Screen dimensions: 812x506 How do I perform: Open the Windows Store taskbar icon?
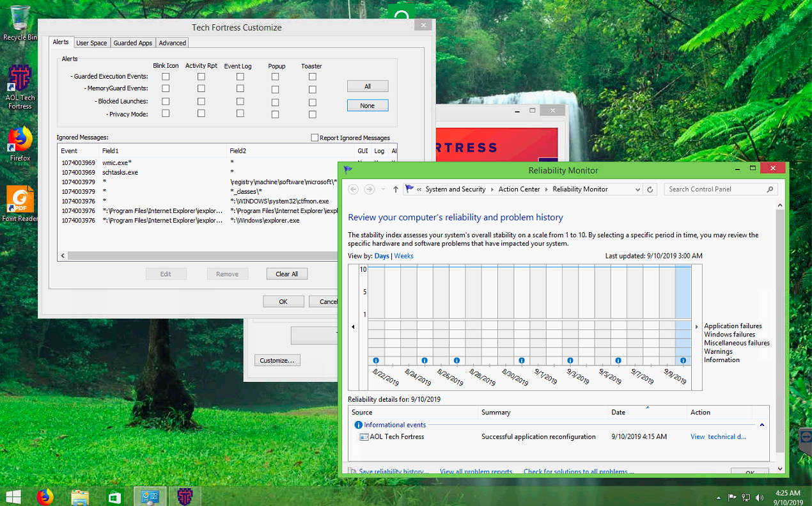pos(114,496)
